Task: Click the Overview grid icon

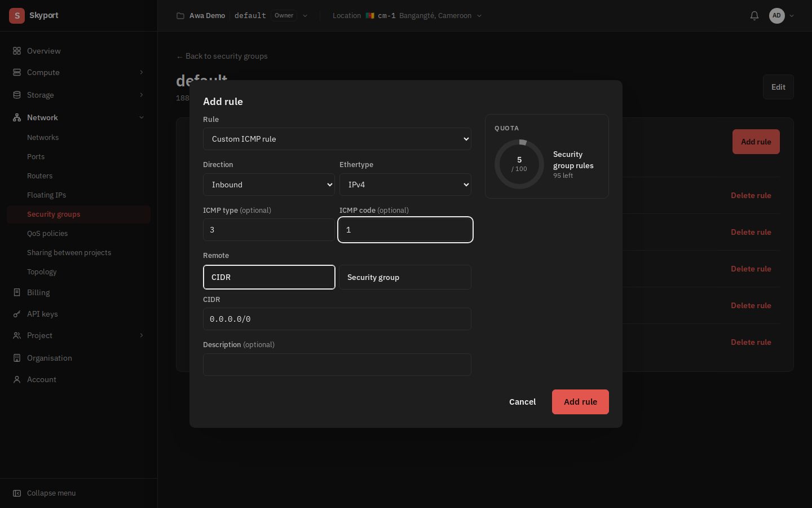Action: point(17,51)
